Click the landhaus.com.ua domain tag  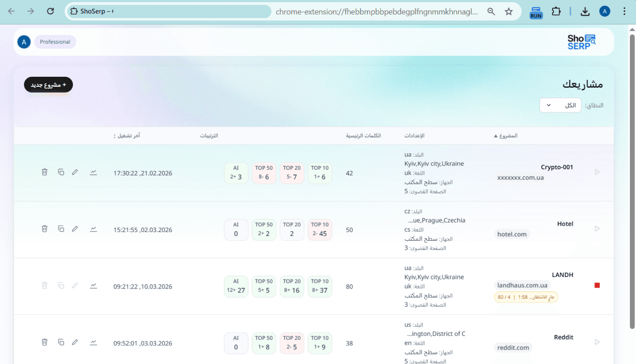click(x=522, y=285)
